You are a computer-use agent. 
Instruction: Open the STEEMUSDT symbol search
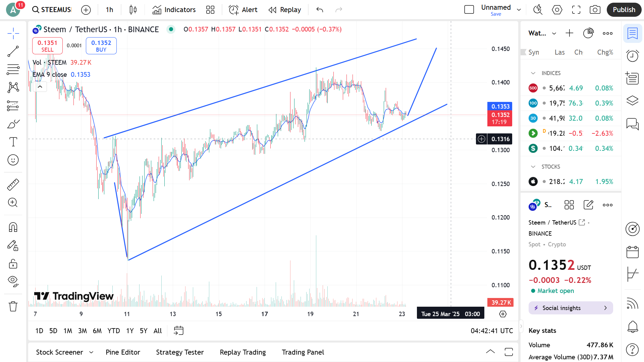pos(52,10)
